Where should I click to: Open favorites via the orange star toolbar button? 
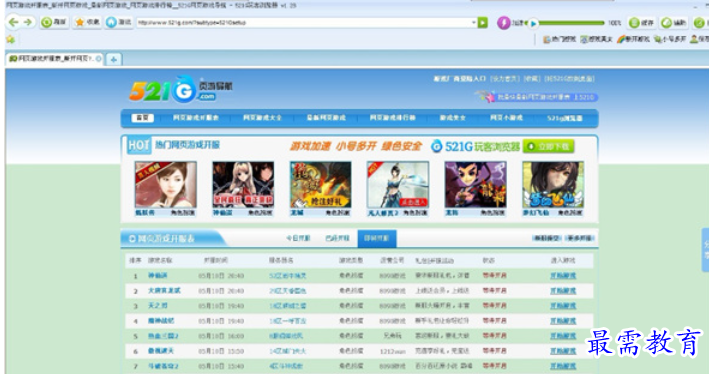click(88, 22)
